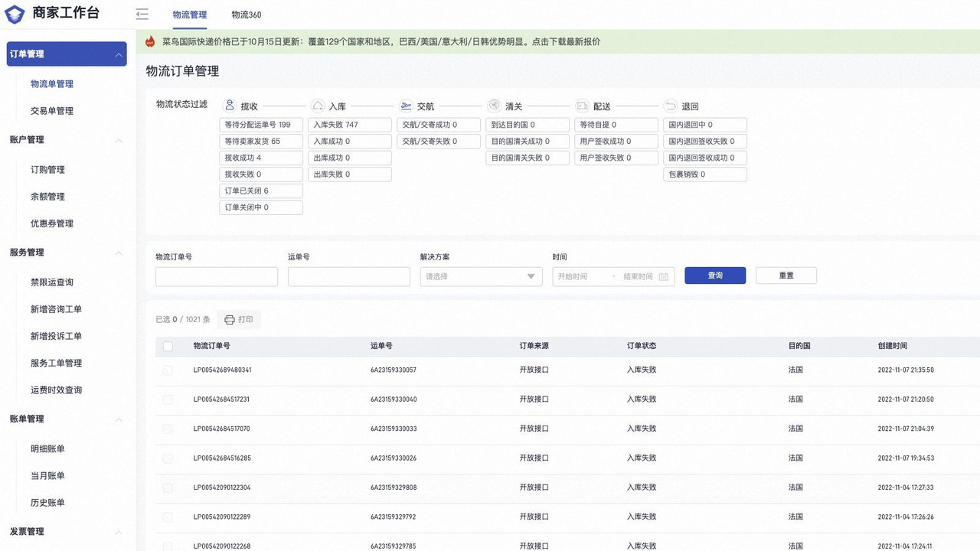The height and width of the screenshot is (551, 980).
Task: Check the row for order LP00542090122289
Action: 168,517
